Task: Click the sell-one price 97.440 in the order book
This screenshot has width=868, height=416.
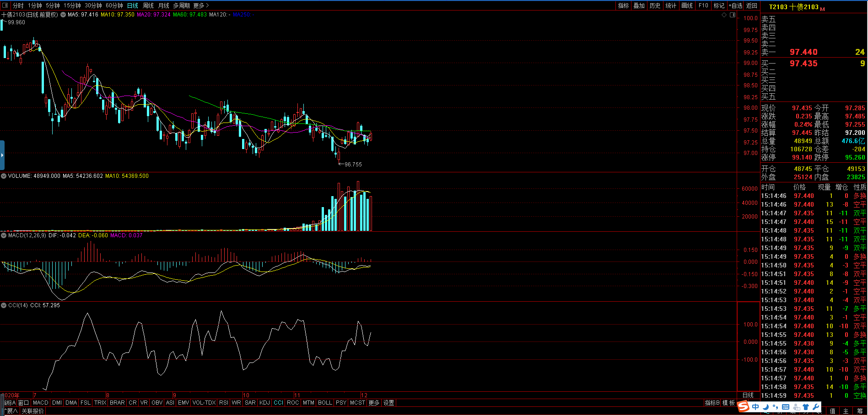Action: [803, 52]
